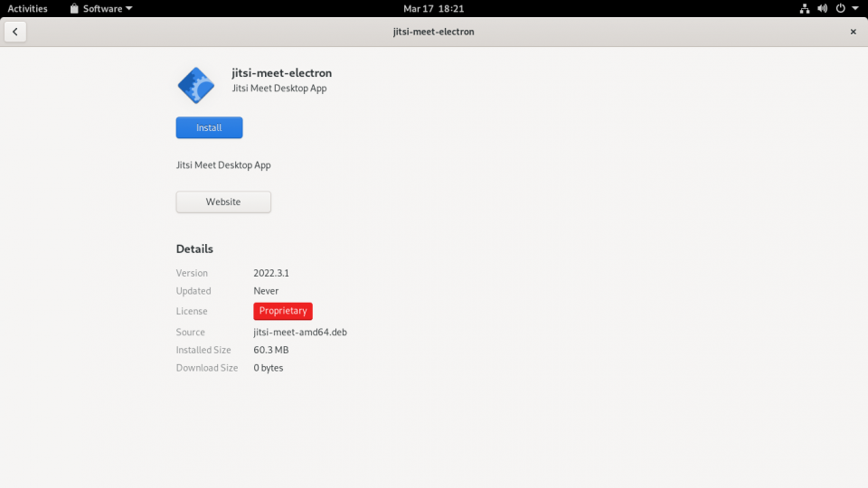Expand the system menu arrow
Viewport: 868px width, 488px height.
[855, 8]
